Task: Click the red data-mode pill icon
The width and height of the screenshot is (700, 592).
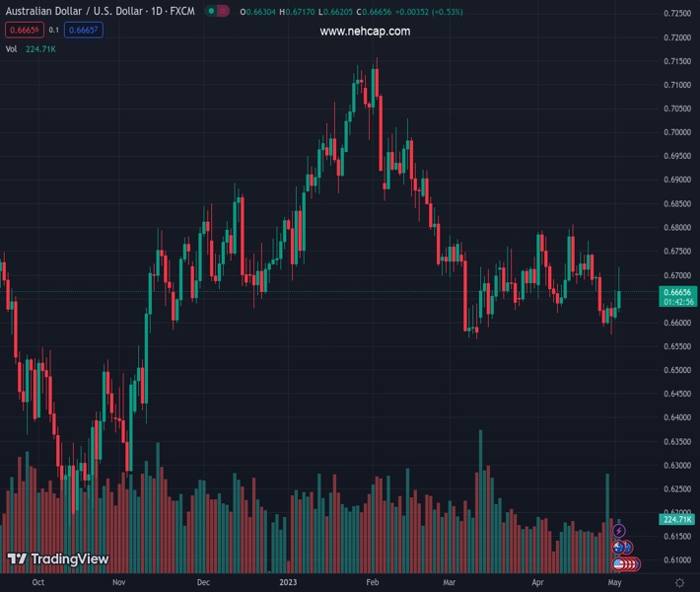Action: [223, 11]
